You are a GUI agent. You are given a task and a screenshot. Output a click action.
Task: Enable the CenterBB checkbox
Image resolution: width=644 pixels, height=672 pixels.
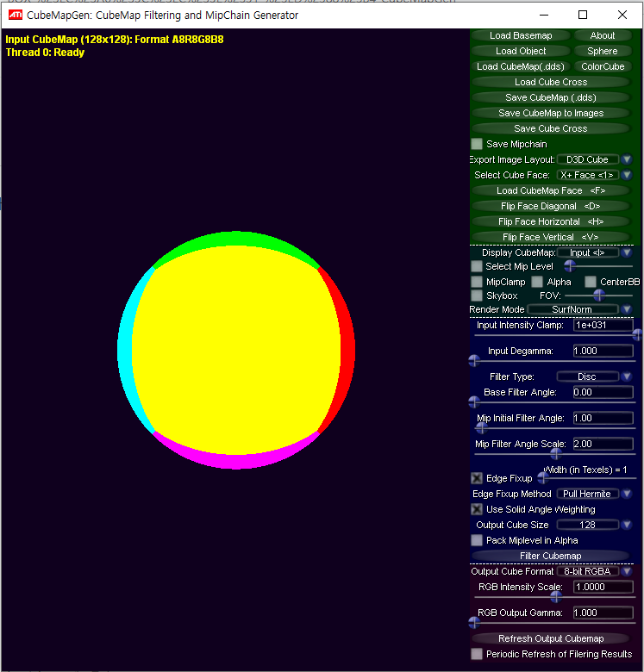pos(591,282)
